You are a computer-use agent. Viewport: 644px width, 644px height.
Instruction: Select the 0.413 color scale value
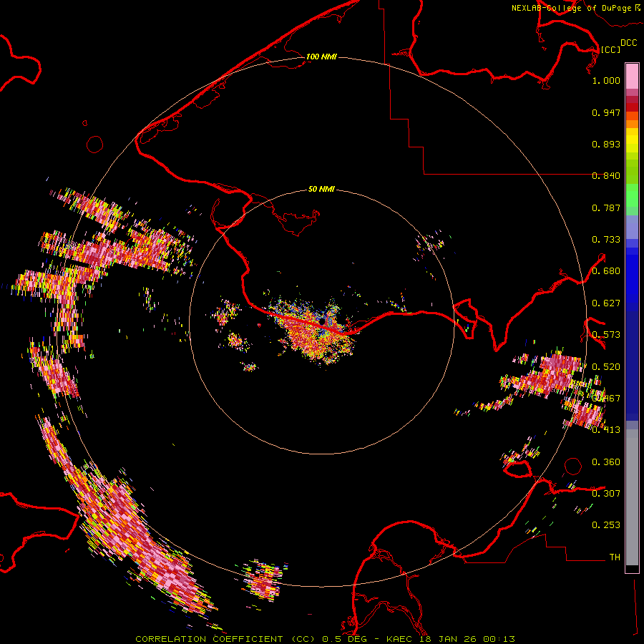click(606, 430)
